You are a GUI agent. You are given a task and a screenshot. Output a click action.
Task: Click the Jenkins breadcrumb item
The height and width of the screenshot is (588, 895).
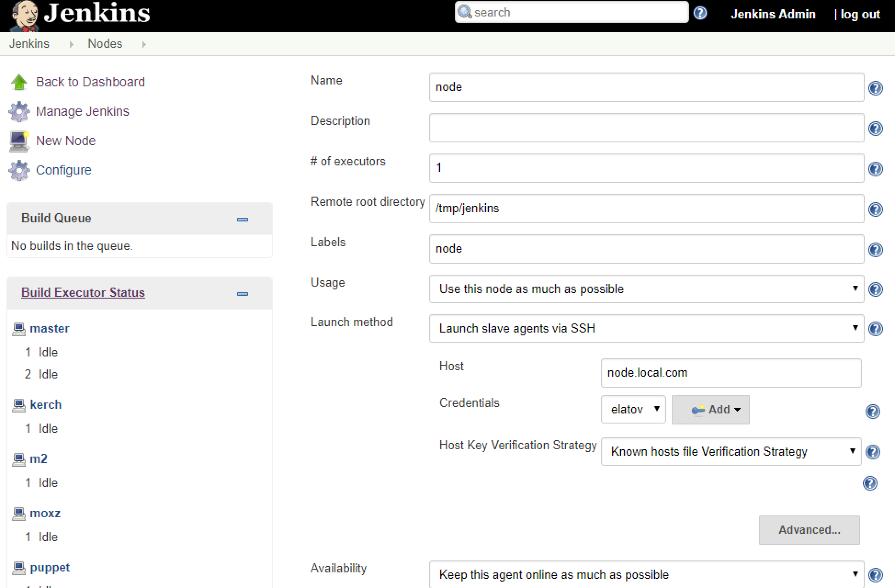click(x=29, y=44)
